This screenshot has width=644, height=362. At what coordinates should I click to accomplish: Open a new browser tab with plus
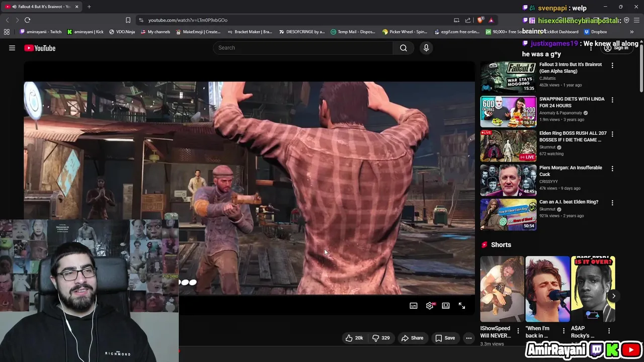click(x=89, y=7)
